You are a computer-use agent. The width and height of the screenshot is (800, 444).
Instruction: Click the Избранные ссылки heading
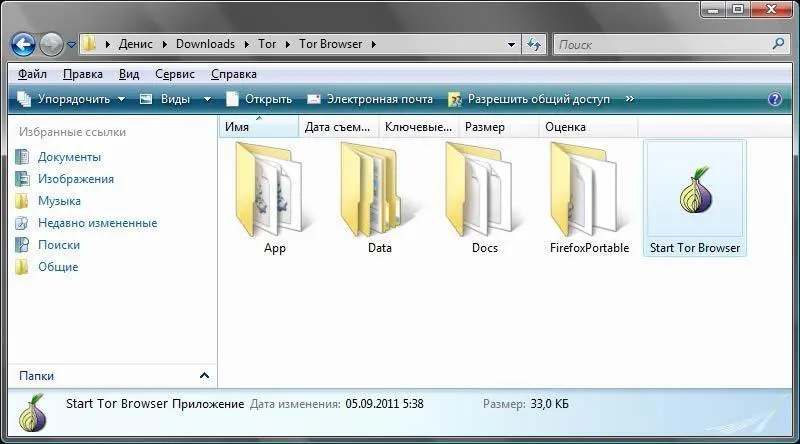point(72,132)
